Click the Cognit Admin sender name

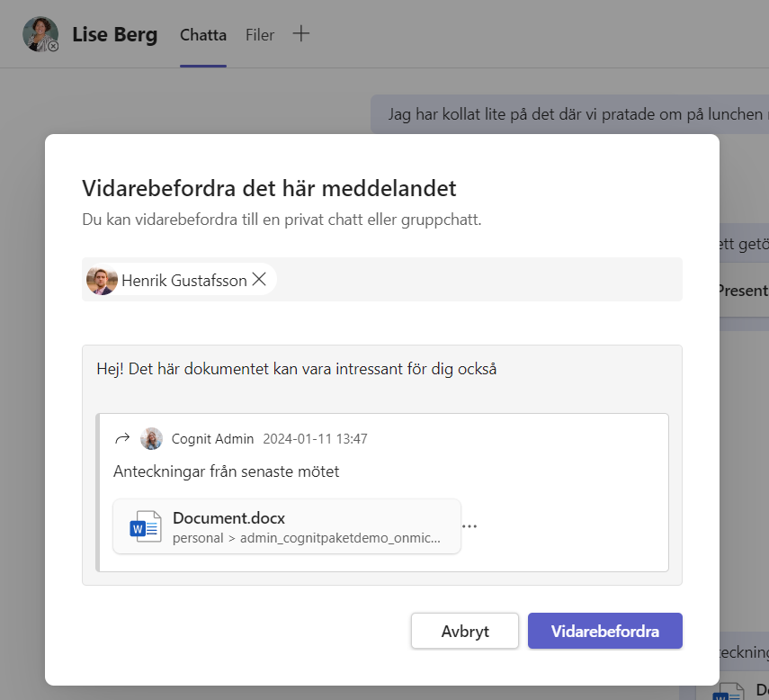tap(212, 439)
